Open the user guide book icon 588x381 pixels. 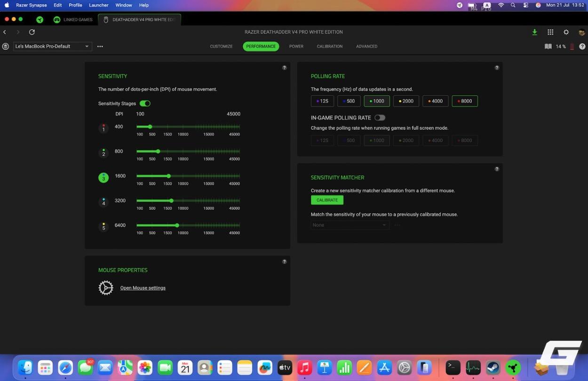[548, 47]
